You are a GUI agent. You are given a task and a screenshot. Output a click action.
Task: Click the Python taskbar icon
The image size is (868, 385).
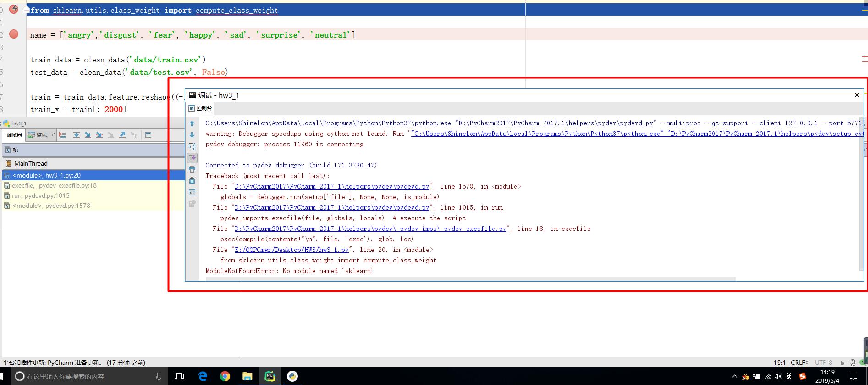click(x=292, y=376)
